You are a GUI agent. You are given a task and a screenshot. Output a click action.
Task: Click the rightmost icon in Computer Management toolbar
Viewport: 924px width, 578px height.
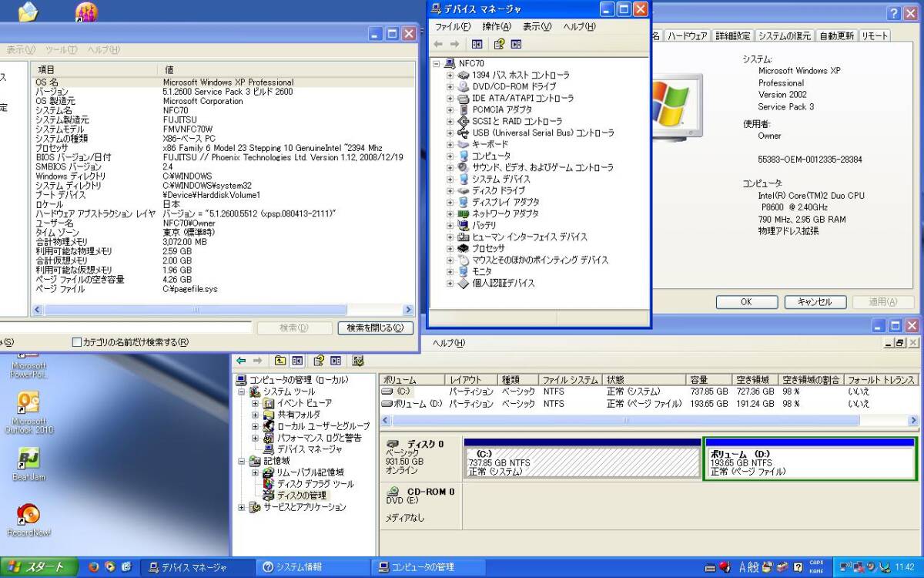(358, 361)
